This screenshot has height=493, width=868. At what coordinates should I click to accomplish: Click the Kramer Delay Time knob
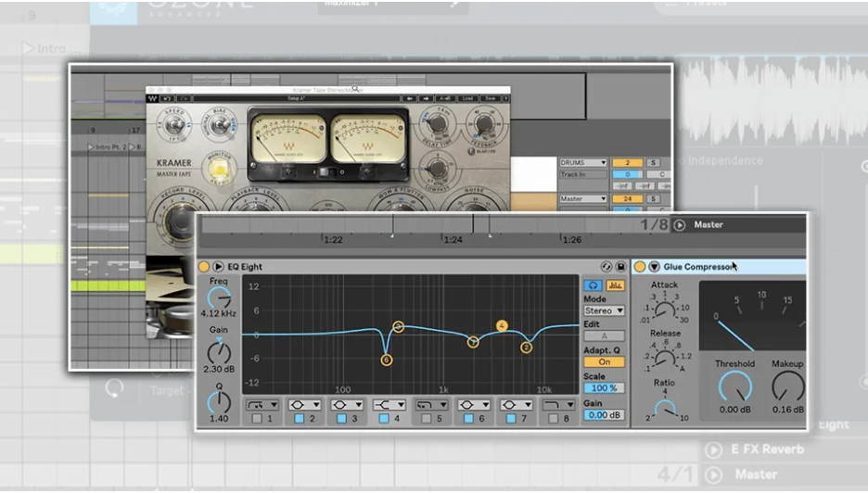[x=438, y=123]
